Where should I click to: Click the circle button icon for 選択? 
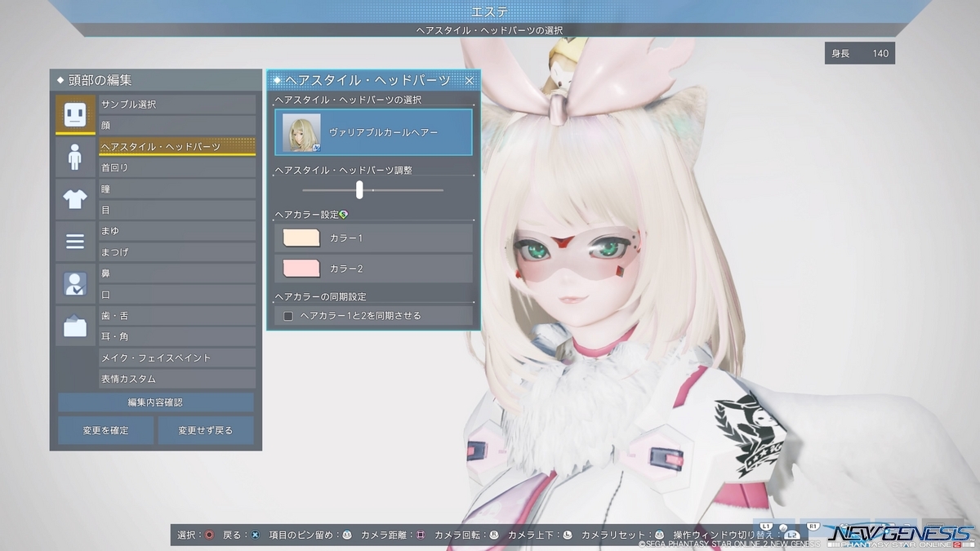[209, 535]
